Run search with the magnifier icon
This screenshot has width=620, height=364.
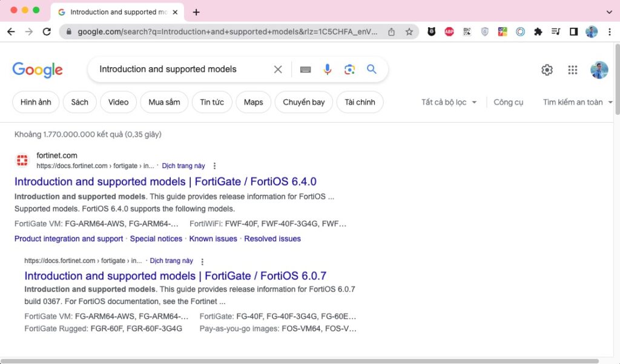pyautogui.click(x=372, y=69)
